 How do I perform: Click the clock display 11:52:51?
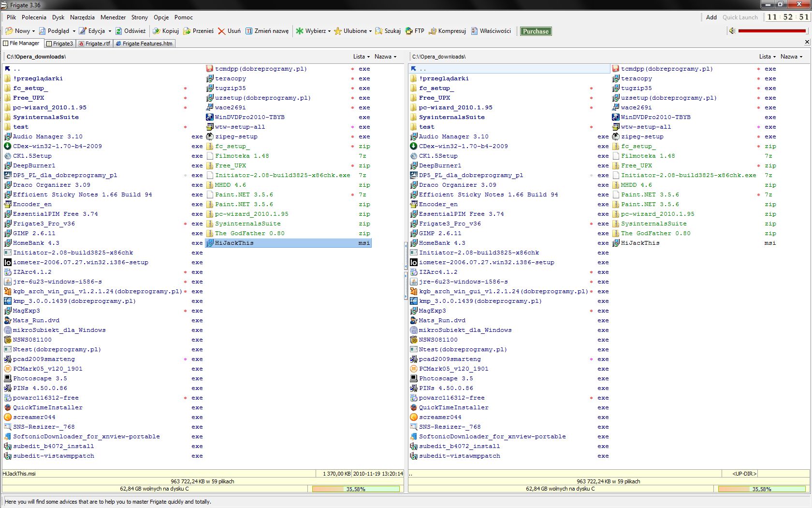pyautogui.click(x=787, y=17)
